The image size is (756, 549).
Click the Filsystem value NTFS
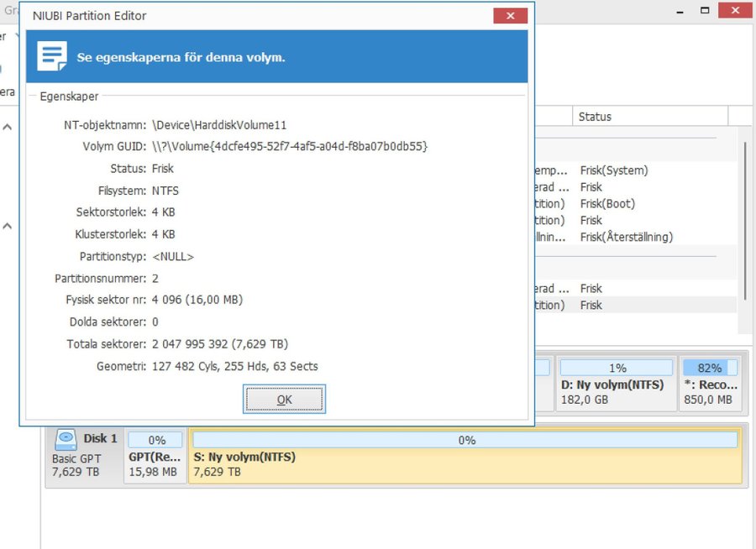pyautogui.click(x=165, y=191)
